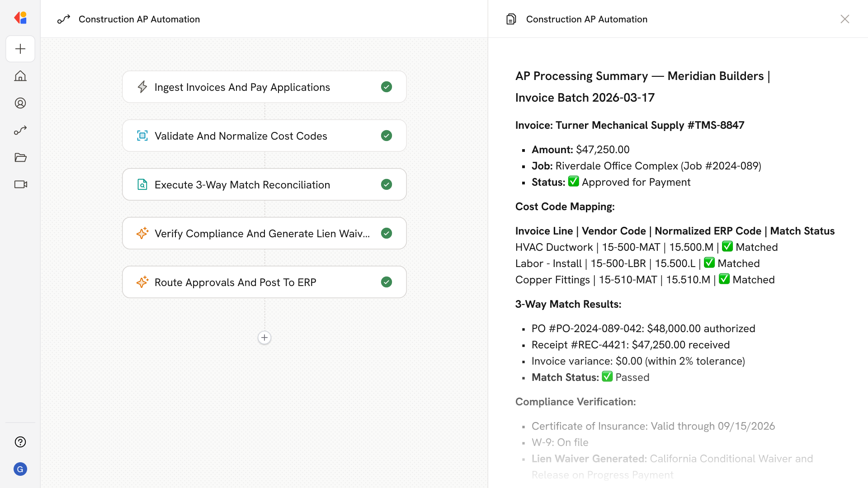The image size is (868, 488).
Task: Open the profile contacts icon in sidebar
Action: coord(20,103)
